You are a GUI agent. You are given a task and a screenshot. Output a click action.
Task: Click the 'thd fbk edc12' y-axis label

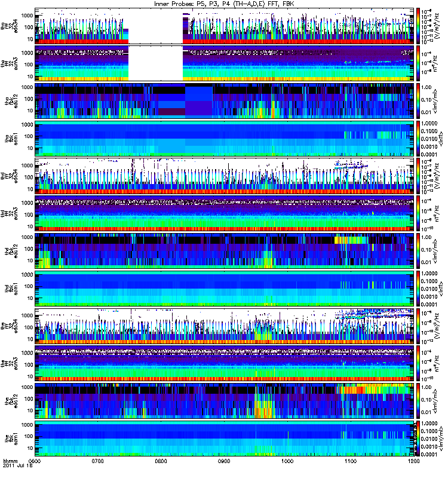[11, 251]
